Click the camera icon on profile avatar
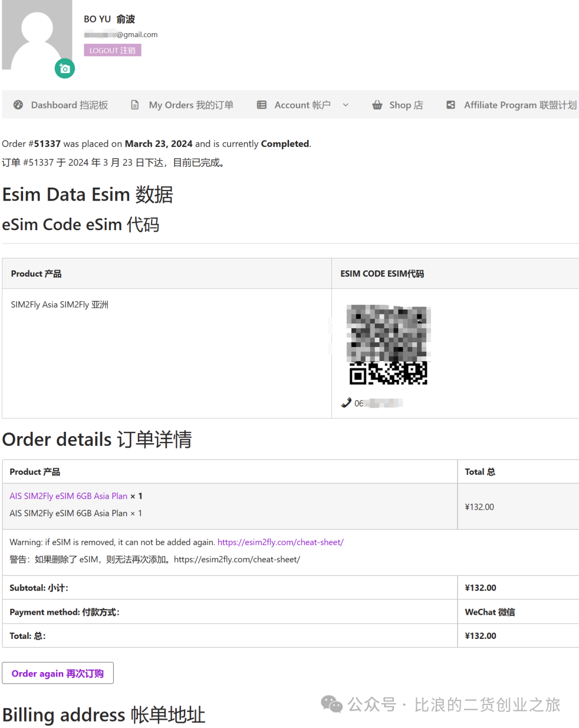The width and height of the screenshot is (579, 728). pos(65,68)
